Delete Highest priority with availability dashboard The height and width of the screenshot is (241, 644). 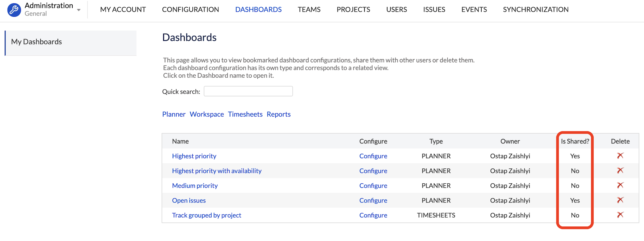(620, 171)
